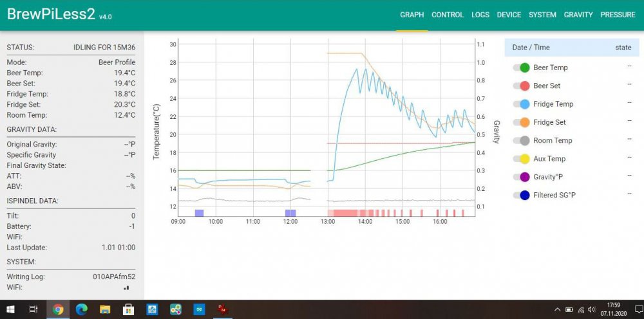Toggle the Beer Set series switch

(521, 86)
